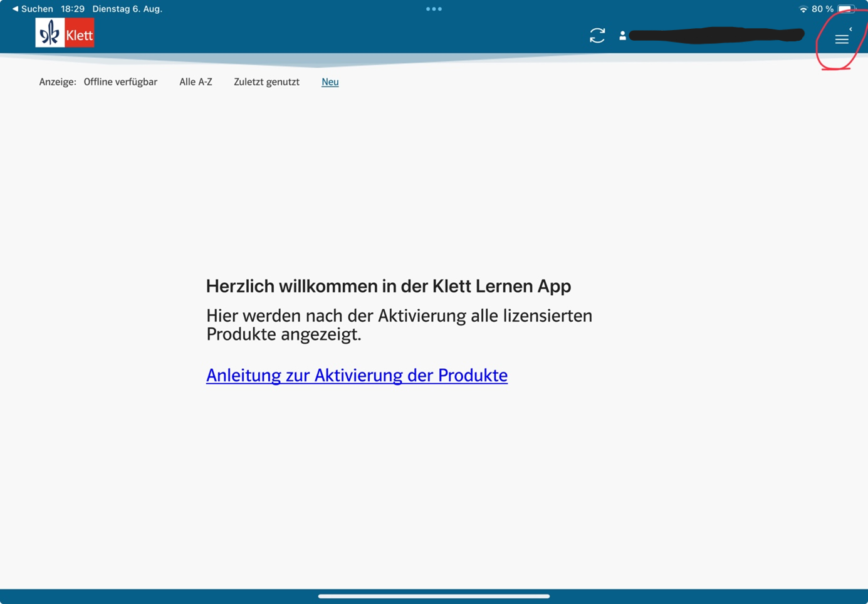
Task: Open Anleitung zur Aktivierung der Produkte link
Action: click(357, 375)
